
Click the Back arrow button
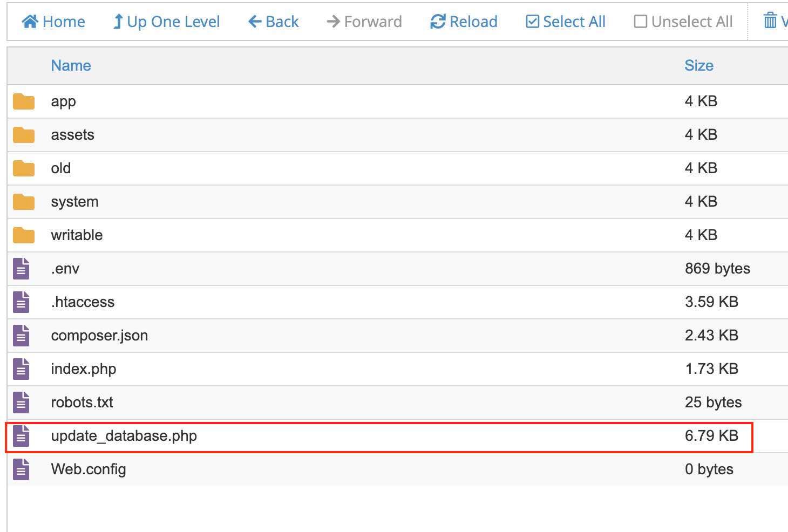(x=273, y=22)
